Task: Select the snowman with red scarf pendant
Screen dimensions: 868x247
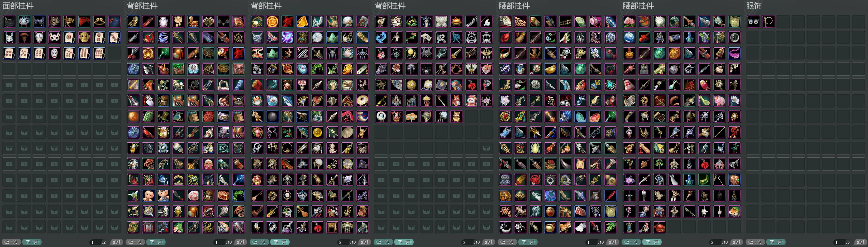Action: coord(471,101)
